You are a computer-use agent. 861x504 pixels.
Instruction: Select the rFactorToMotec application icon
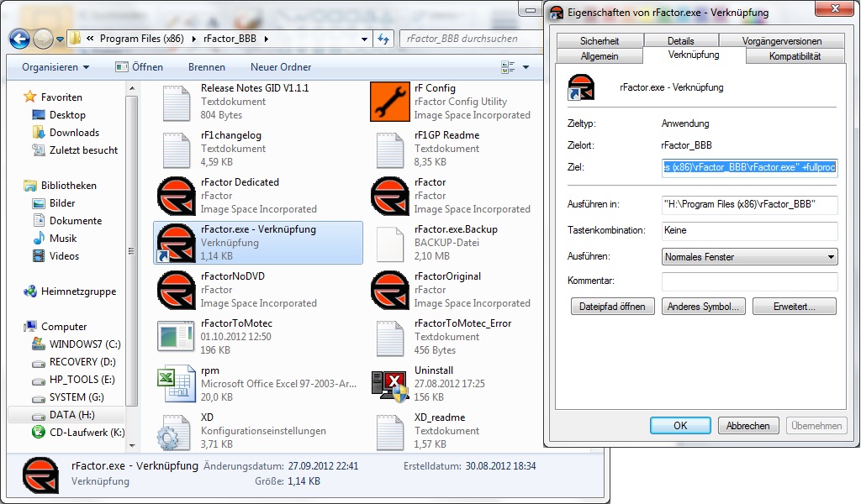pyautogui.click(x=176, y=337)
